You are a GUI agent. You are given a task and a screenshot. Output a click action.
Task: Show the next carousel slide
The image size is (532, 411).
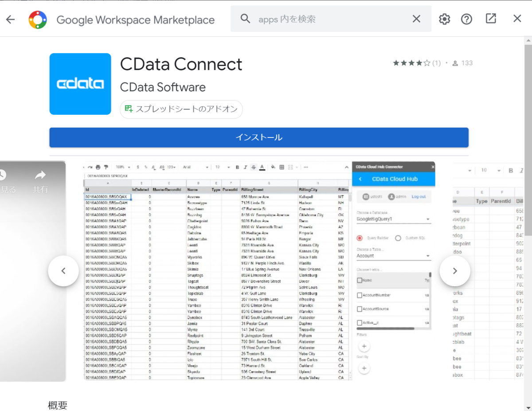tap(455, 270)
